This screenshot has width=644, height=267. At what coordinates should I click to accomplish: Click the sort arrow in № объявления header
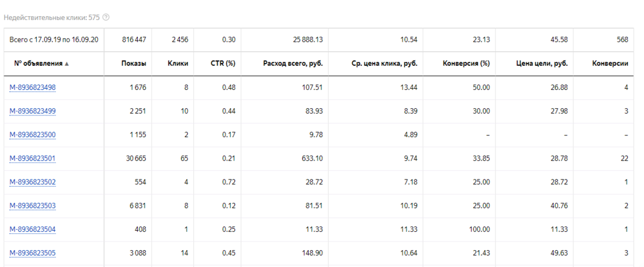(66, 64)
